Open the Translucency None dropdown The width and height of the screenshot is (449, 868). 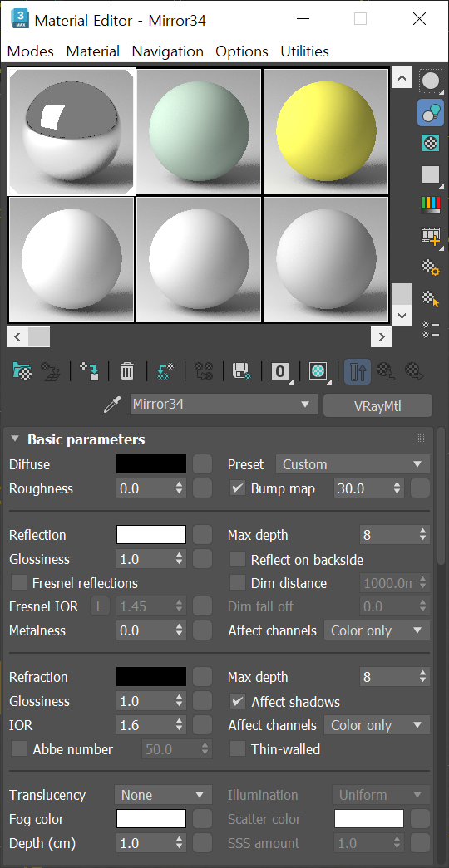(x=164, y=795)
